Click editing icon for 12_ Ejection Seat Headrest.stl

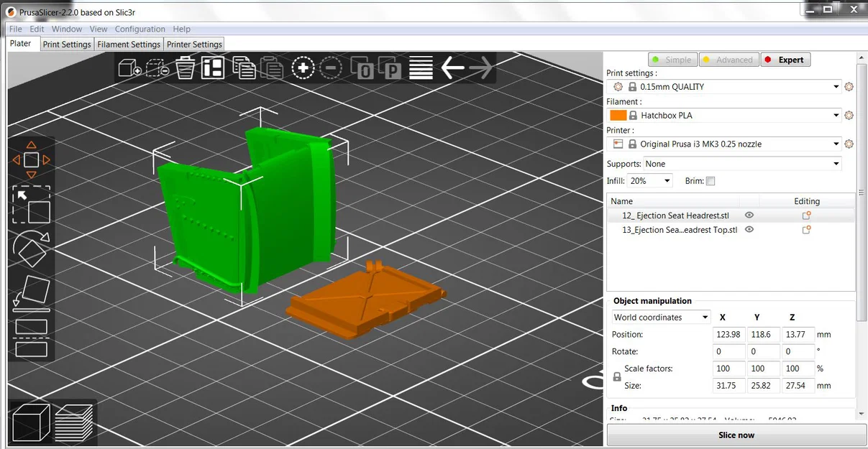[x=806, y=216]
